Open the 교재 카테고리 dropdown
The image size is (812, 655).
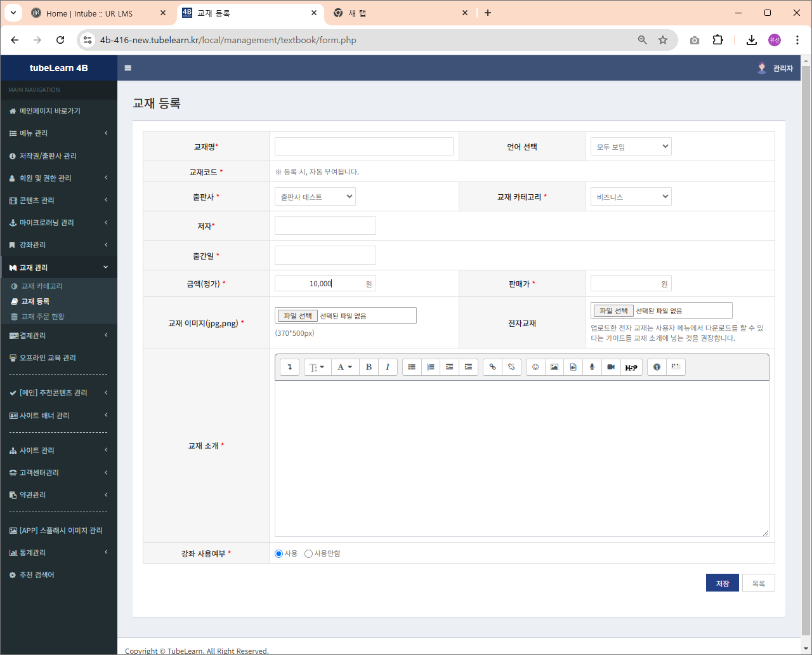click(631, 197)
